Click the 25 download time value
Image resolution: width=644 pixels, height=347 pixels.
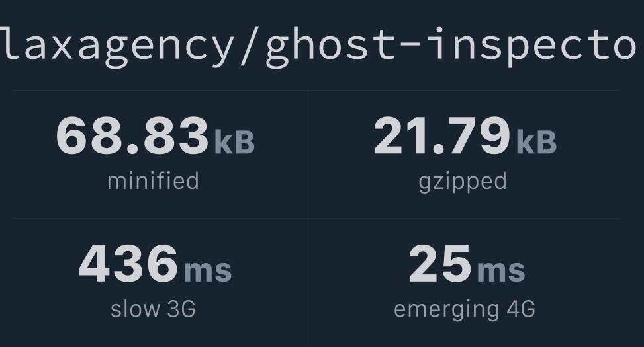pyautogui.click(x=440, y=264)
